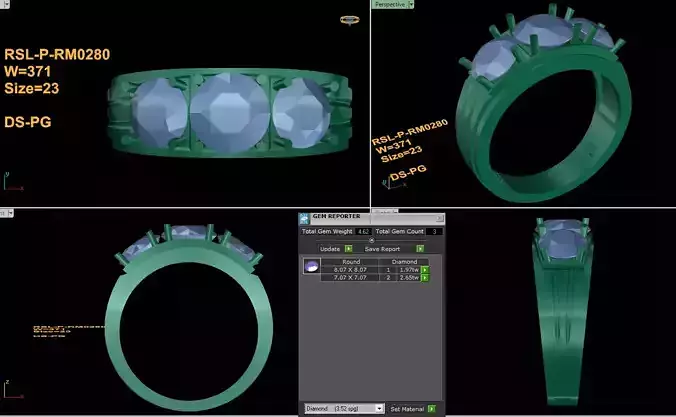The width and height of the screenshot is (676, 417).
Task: Click the Save Report label
Action: click(x=382, y=249)
